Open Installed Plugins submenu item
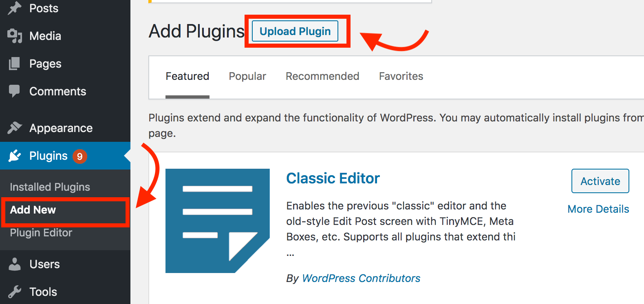 pos(50,187)
